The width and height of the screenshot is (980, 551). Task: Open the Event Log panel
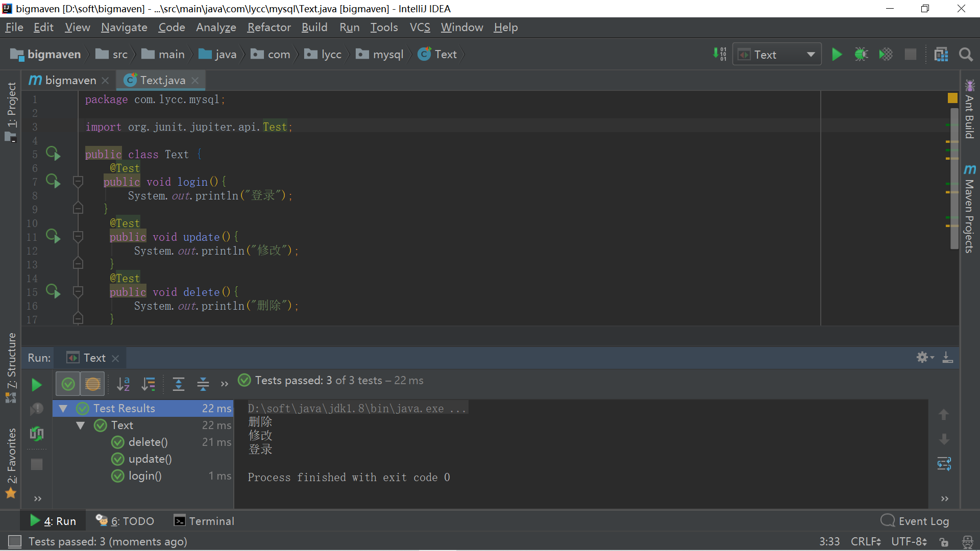(x=915, y=521)
